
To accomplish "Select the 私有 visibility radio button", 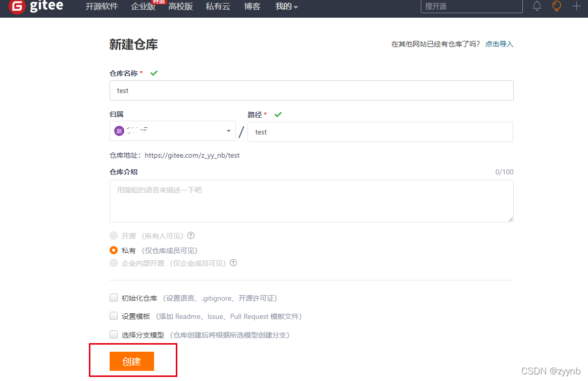I will click(114, 250).
